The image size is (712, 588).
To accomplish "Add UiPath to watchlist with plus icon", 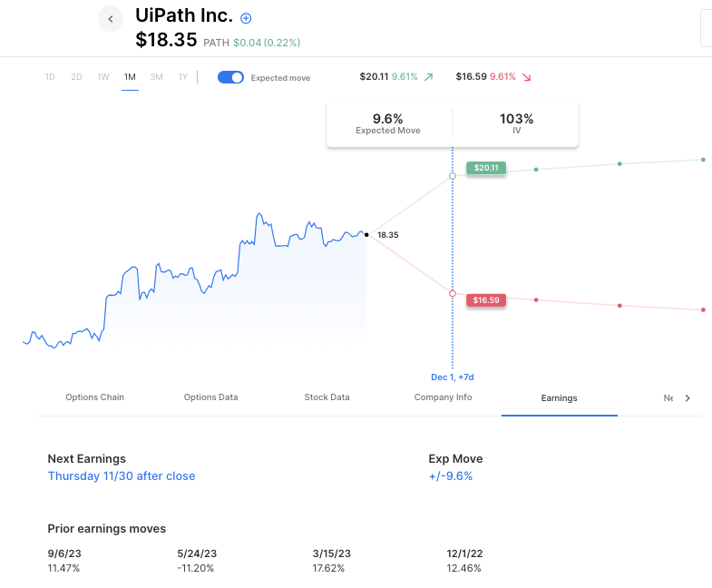I will click(x=246, y=18).
